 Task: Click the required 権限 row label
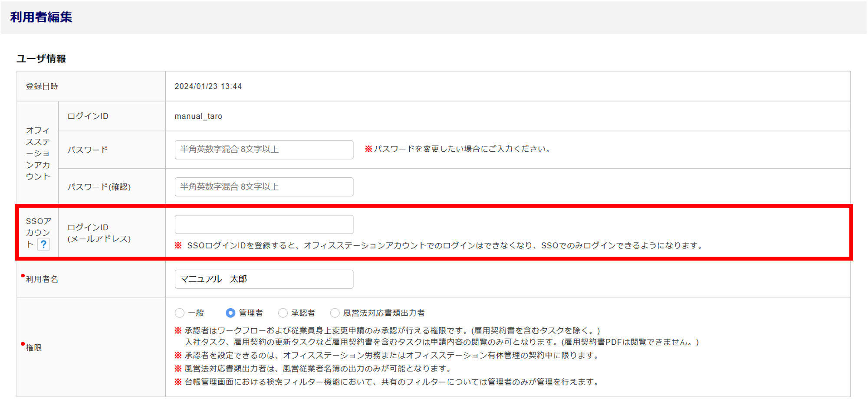click(x=34, y=348)
